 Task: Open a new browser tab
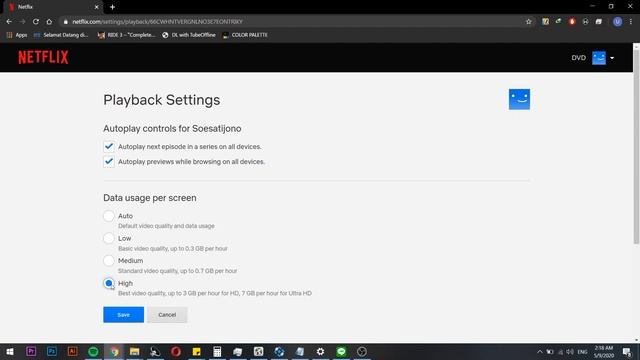click(x=112, y=7)
